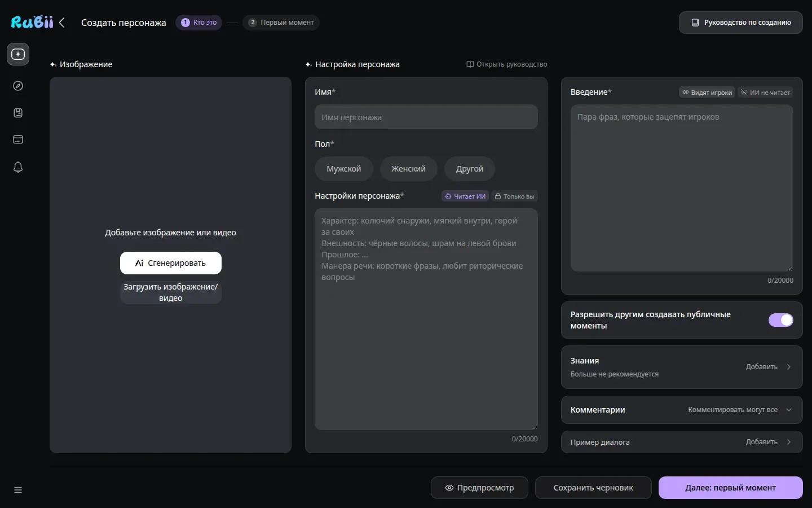
Task: Open the saved characters icon in sidebar
Action: tap(18, 113)
